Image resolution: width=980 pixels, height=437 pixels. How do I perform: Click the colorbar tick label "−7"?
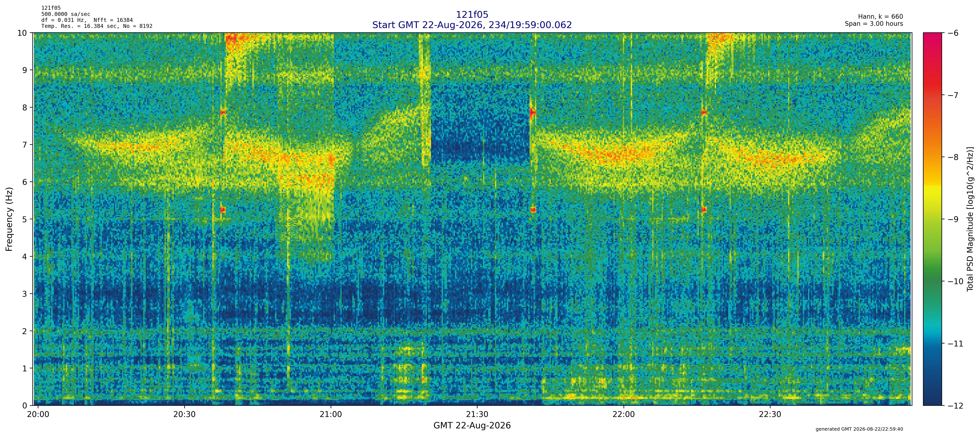point(953,95)
